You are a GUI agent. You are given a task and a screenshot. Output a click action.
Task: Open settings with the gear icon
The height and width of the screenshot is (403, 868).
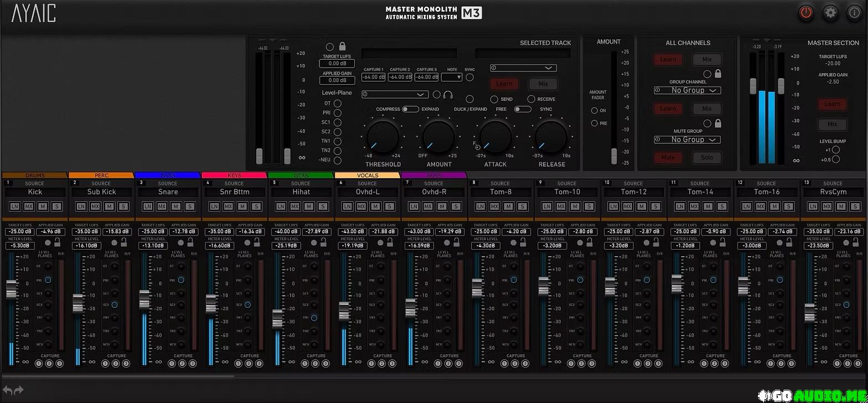pos(830,13)
